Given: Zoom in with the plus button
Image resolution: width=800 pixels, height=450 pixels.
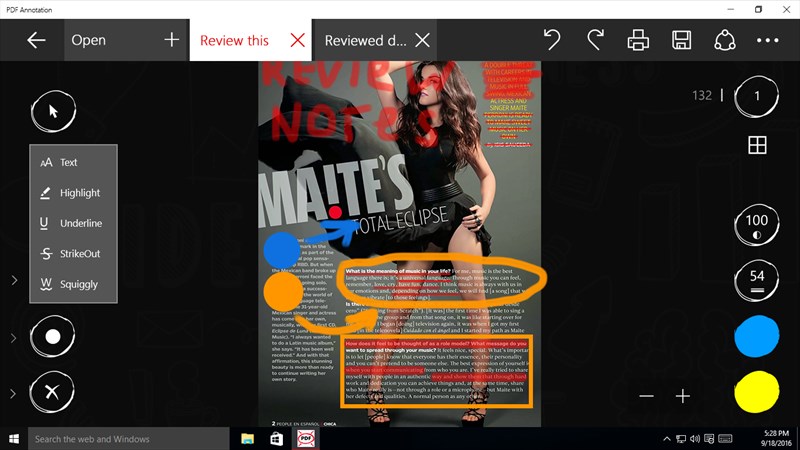Looking at the screenshot, I should [x=683, y=396].
